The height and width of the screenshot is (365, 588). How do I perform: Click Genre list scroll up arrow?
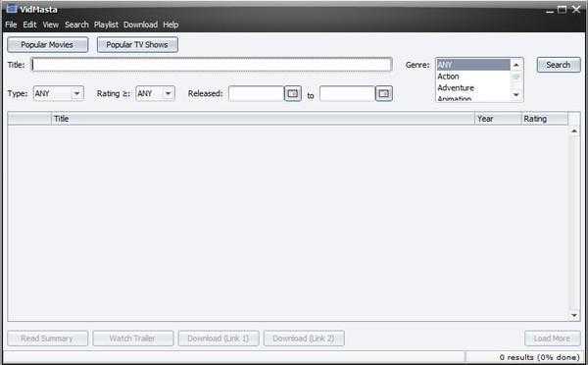516,65
